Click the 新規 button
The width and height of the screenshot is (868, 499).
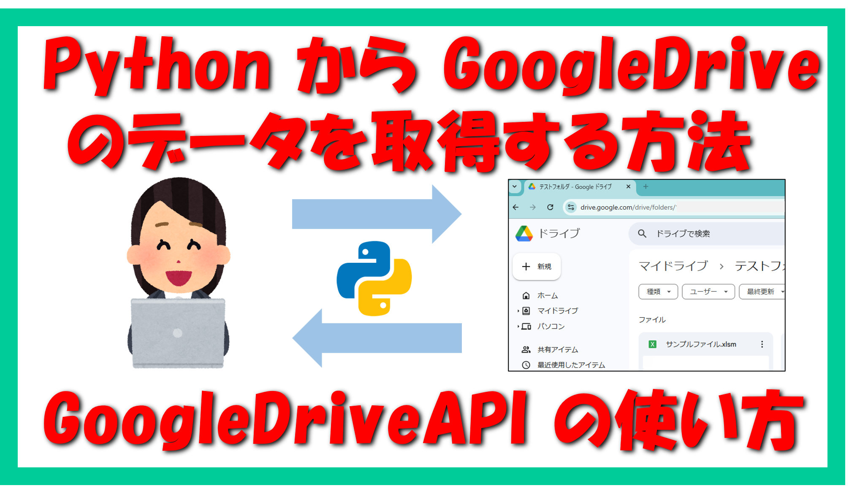click(x=537, y=267)
